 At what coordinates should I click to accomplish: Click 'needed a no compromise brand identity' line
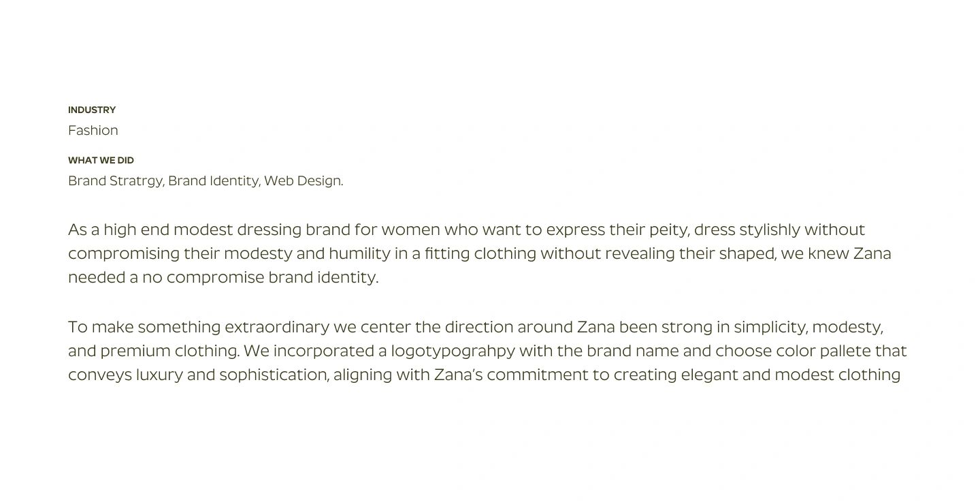pos(223,277)
